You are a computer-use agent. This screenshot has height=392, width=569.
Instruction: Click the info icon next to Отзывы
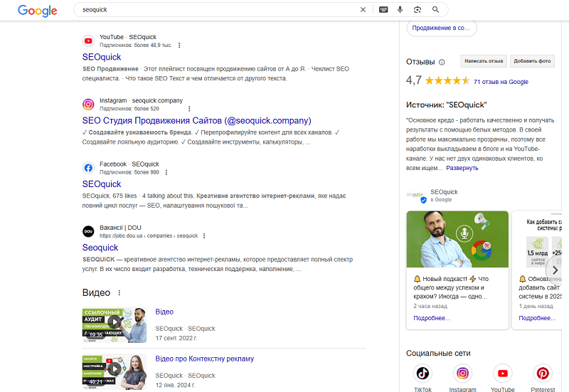[442, 62]
